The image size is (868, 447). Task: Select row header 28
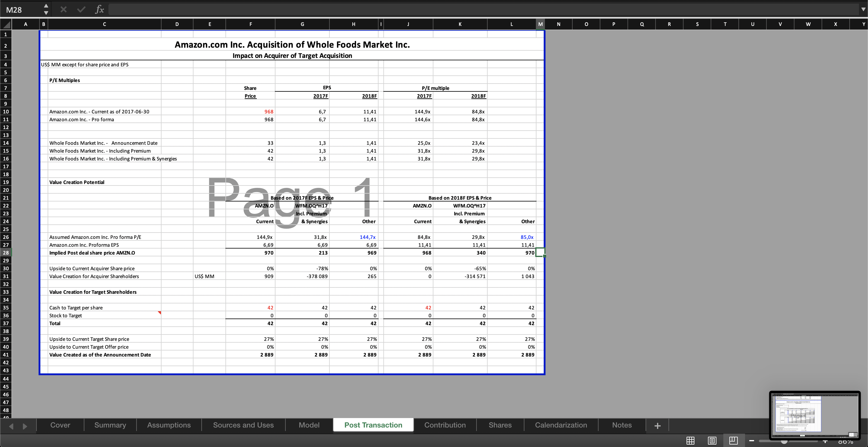click(x=6, y=252)
